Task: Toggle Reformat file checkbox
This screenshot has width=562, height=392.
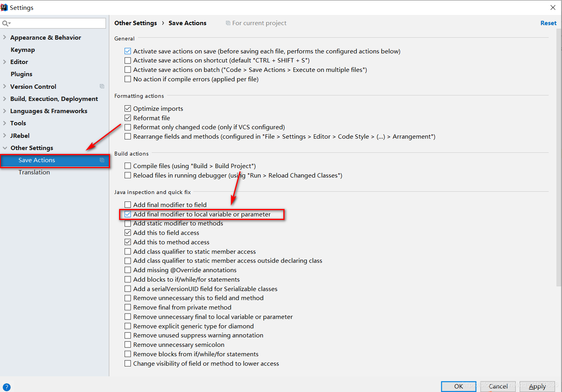Action: 128,118
